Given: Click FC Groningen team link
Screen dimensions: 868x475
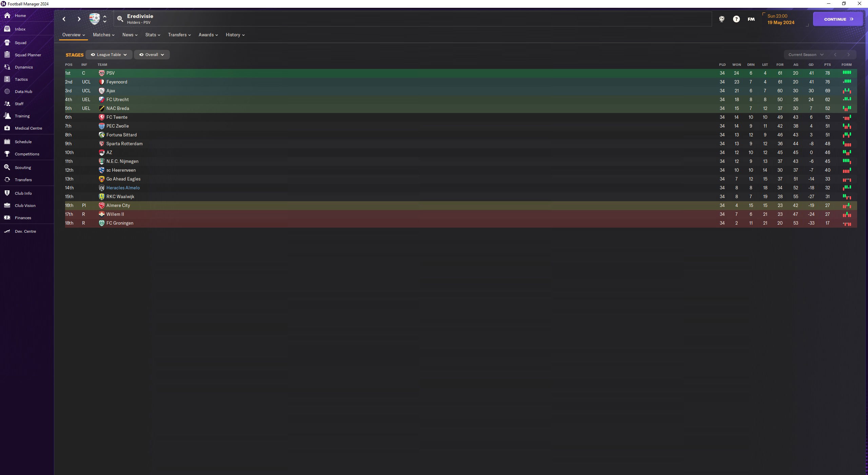Looking at the screenshot, I should tap(120, 223).
